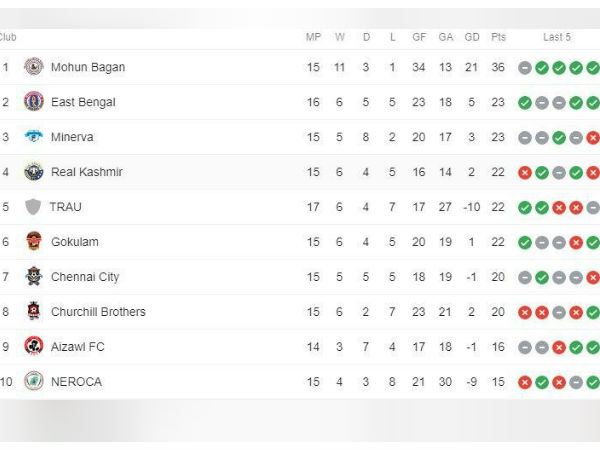Click Mohun Bagan's first grey draw result icon

pyautogui.click(x=525, y=68)
